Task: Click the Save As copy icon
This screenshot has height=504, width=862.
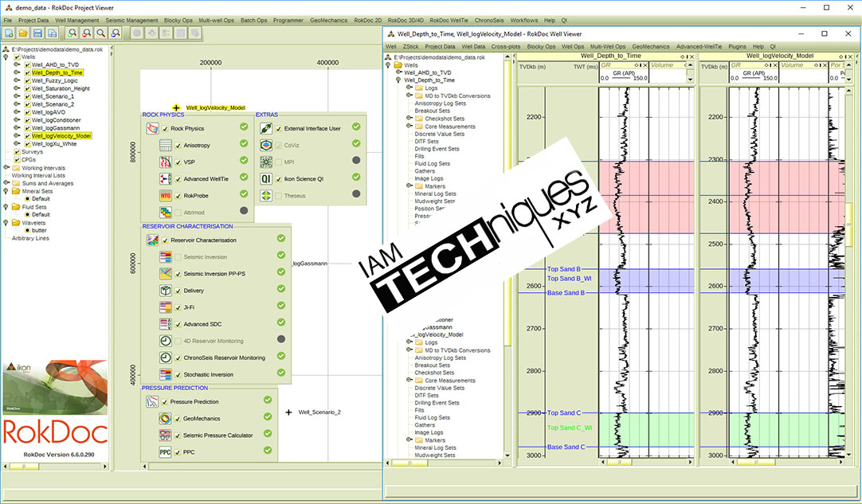Action: point(52,33)
